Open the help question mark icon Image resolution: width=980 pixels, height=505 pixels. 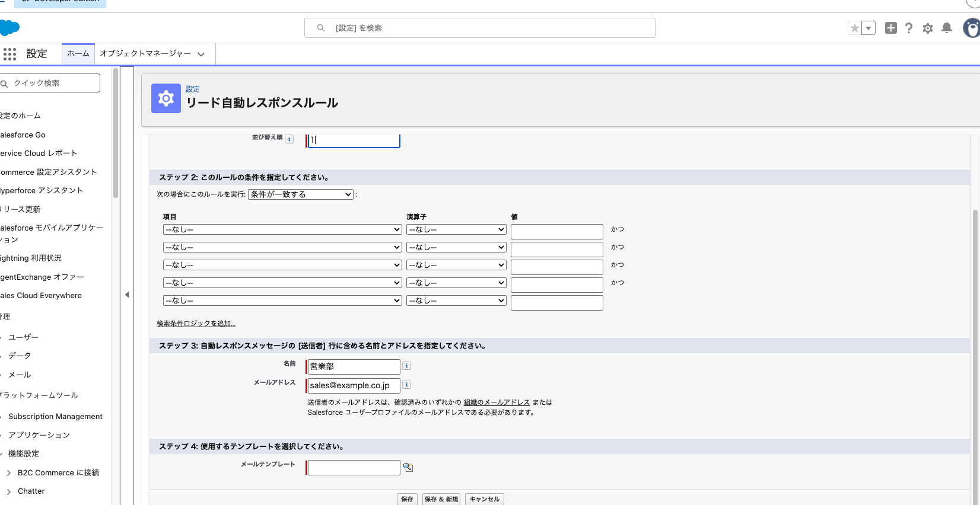tap(909, 28)
